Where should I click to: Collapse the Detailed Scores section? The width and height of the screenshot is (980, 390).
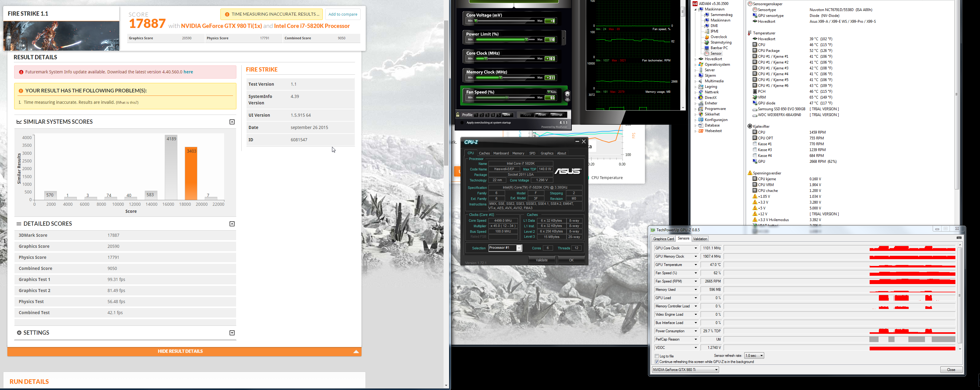pyautogui.click(x=232, y=224)
